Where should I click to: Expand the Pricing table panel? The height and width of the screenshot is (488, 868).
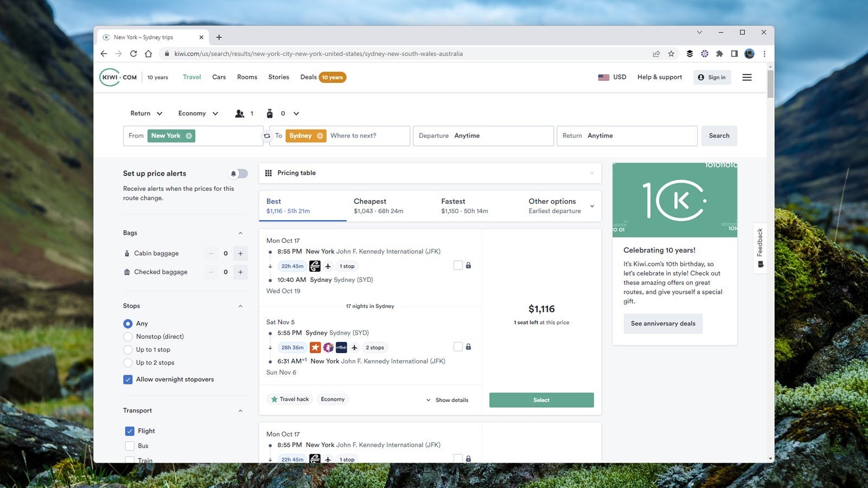tap(430, 173)
